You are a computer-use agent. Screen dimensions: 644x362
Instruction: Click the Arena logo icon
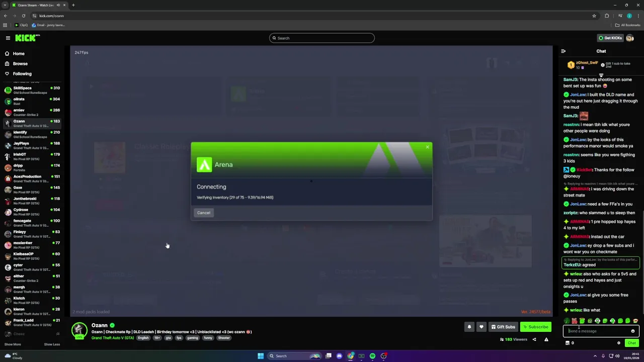(x=204, y=165)
